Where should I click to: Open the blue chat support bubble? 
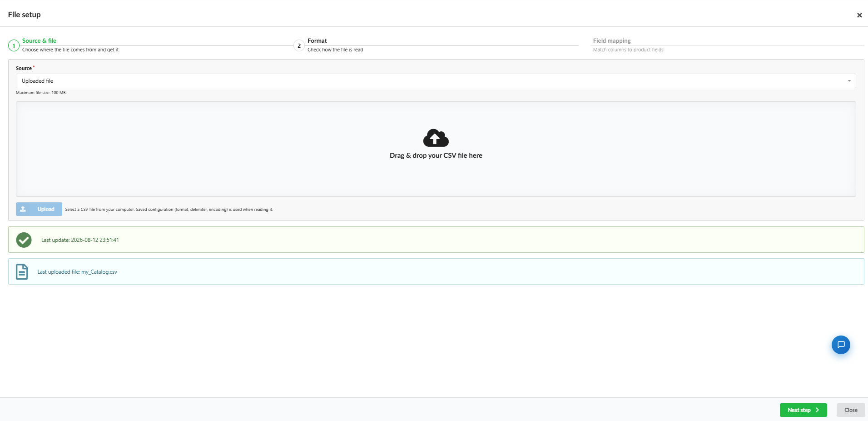(841, 345)
